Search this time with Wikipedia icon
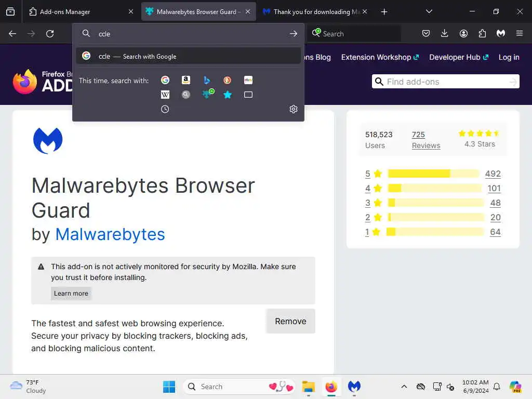 (165, 95)
